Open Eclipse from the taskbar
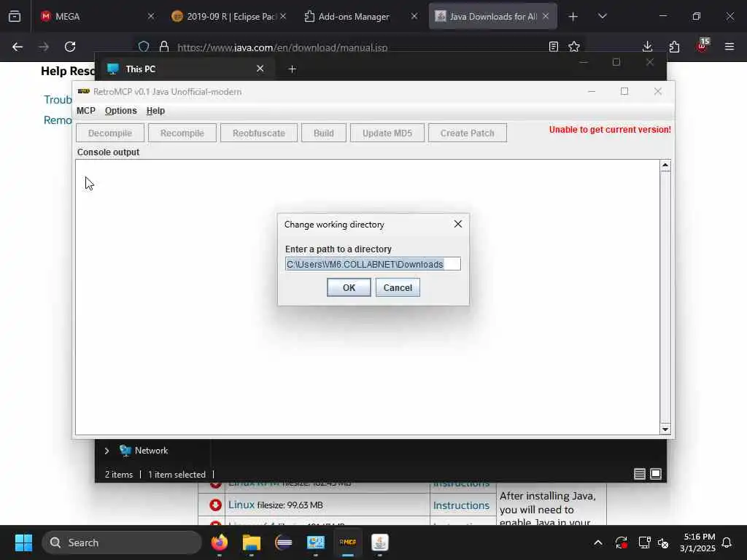Screen dimensions: 747x560 click(284, 542)
